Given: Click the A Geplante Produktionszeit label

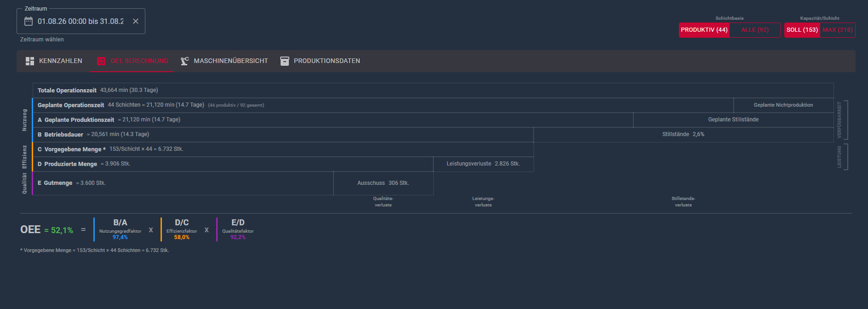Looking at the screenshot, I should click(x=76, y=120).
